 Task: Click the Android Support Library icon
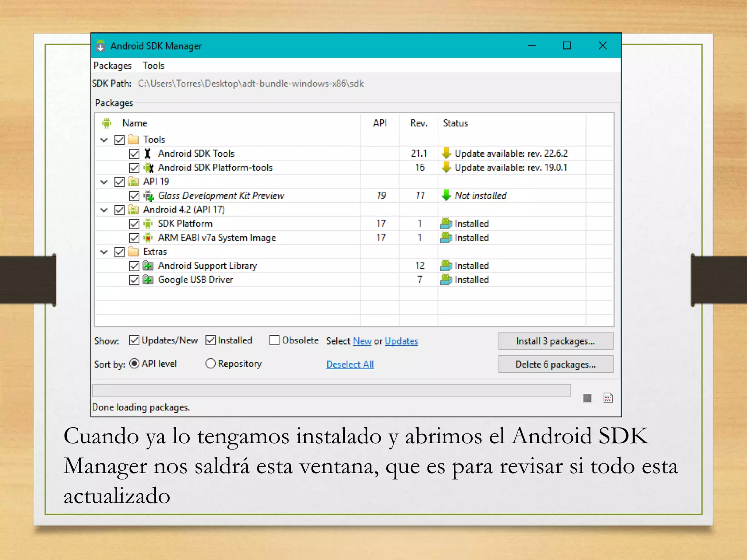pyautogui.click(x=148, y=266)
